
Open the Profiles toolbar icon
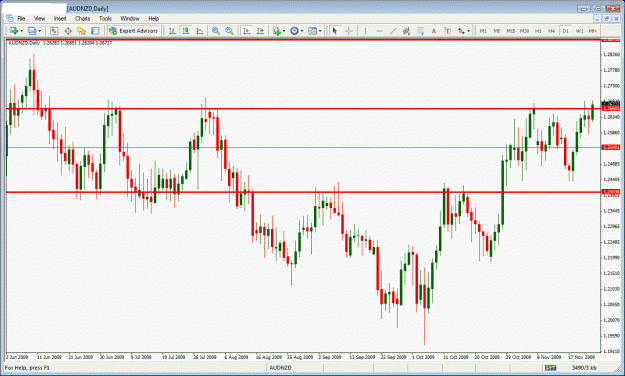tap(32, 31)
